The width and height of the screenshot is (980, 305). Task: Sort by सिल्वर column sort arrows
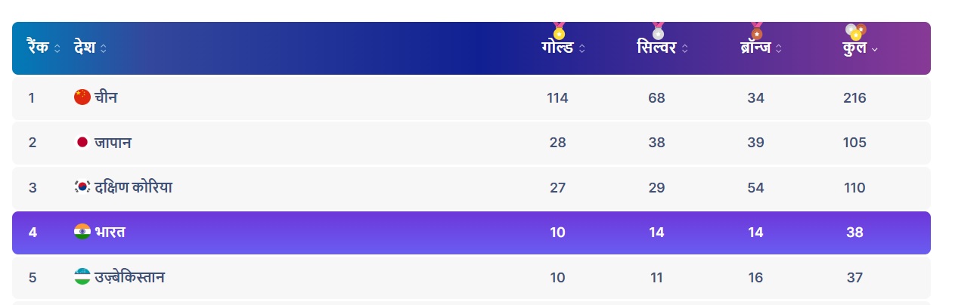[x=684, y=49]
